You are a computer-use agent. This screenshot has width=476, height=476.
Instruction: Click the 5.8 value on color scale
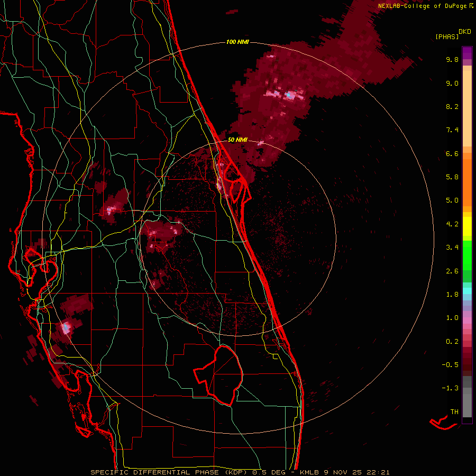(x=452, y=177)
